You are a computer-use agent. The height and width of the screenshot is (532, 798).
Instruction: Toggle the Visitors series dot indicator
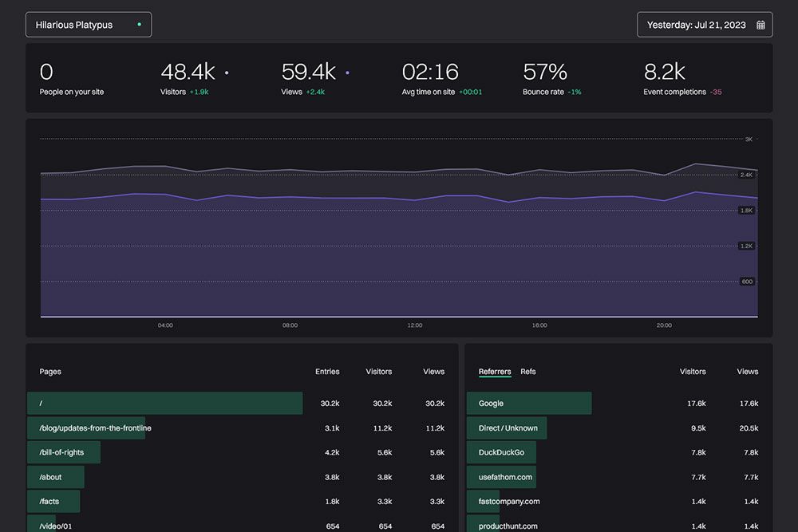pyautogui.click(x=227, y=73)
